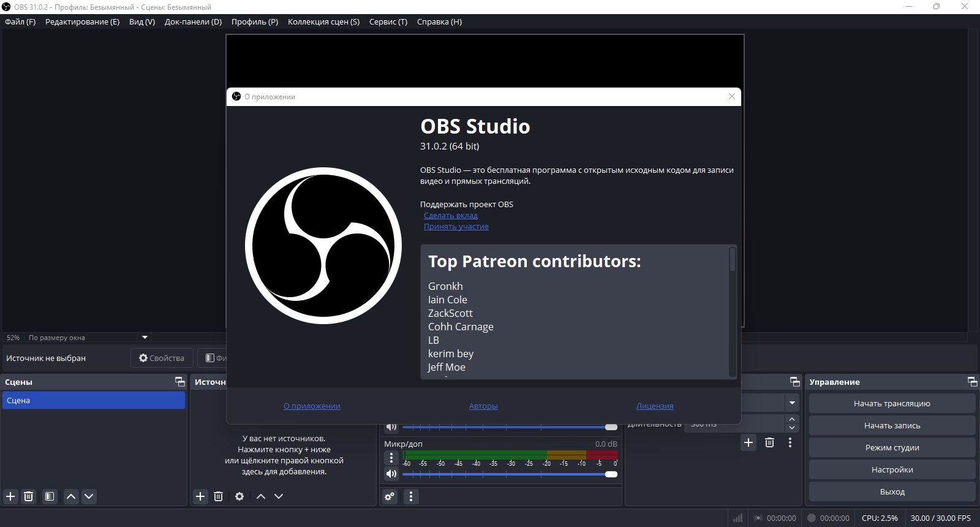Click the recording status dot in status bar

812,518
